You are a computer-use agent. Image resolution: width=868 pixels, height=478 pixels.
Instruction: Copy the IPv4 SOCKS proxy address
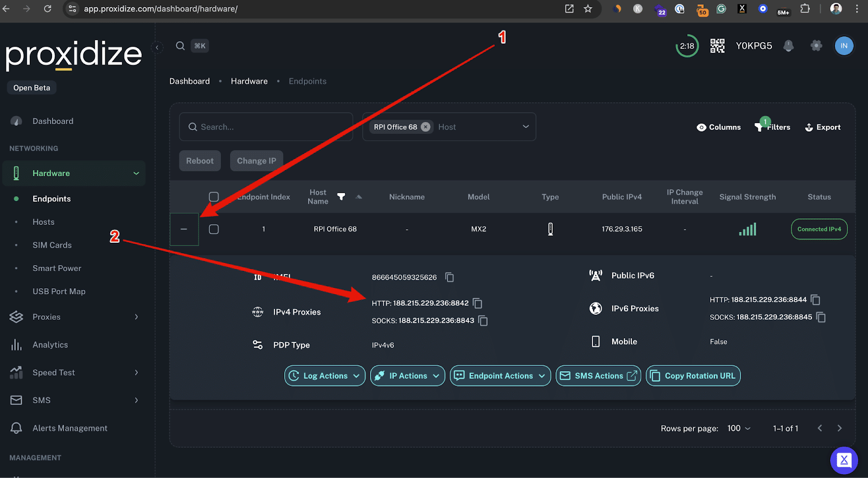click(483, 321)
